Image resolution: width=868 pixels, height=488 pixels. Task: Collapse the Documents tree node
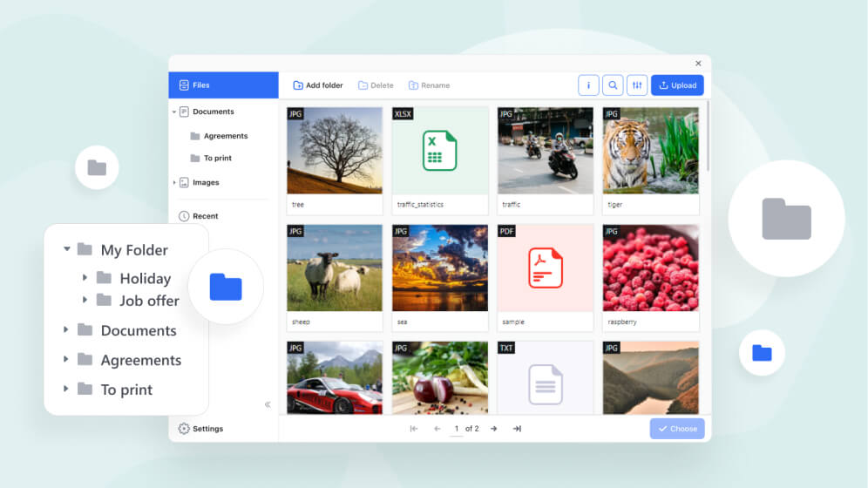click(174, 112)
